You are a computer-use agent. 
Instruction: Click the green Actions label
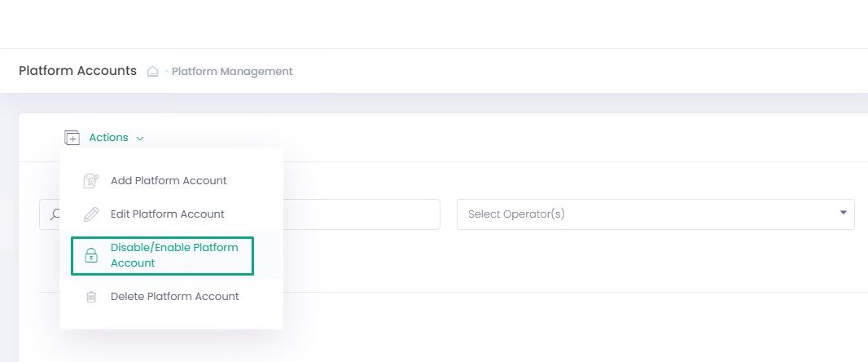pyautogui.click(x=108, y=138)
